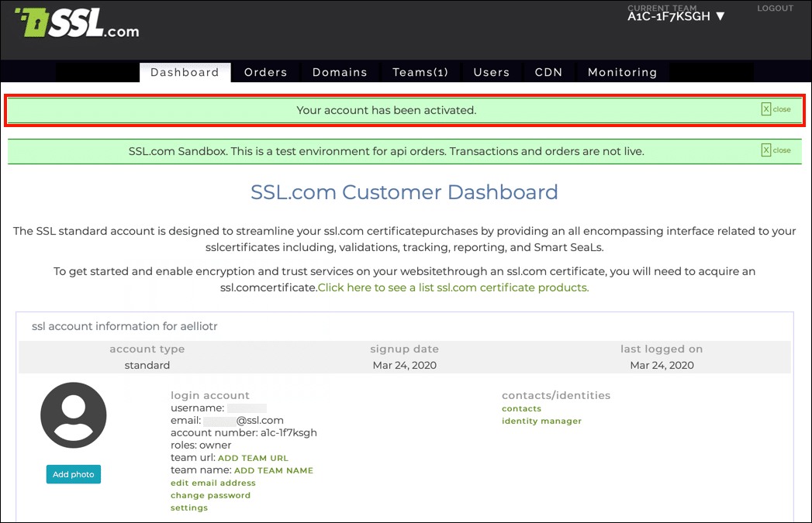Go to the Domains tab

click(340, 72)
